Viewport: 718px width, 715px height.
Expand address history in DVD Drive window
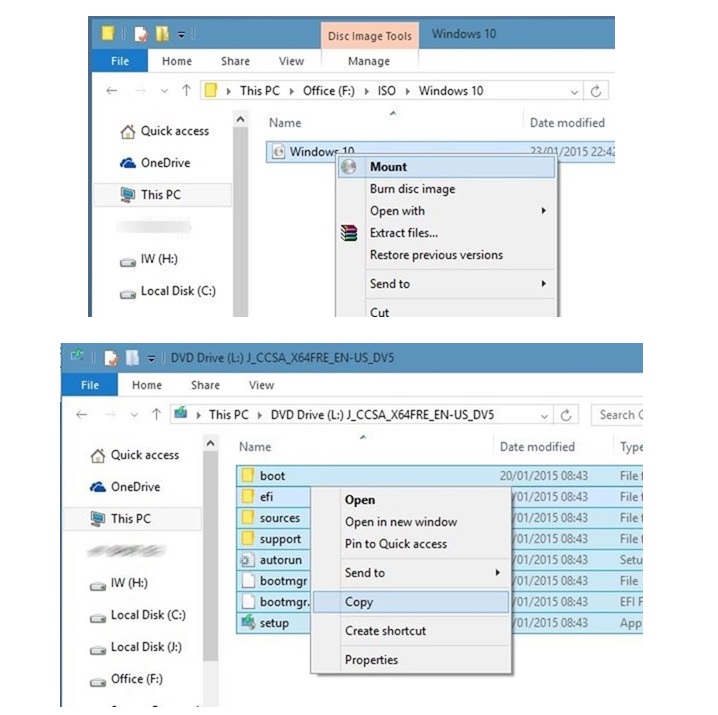pyautogui.click(x=544, y=415)
